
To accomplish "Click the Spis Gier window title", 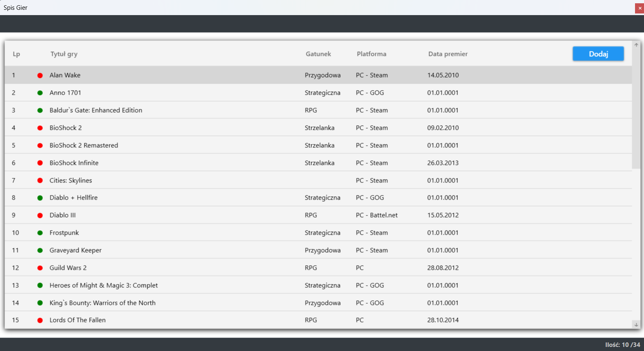I will (16, 8).
